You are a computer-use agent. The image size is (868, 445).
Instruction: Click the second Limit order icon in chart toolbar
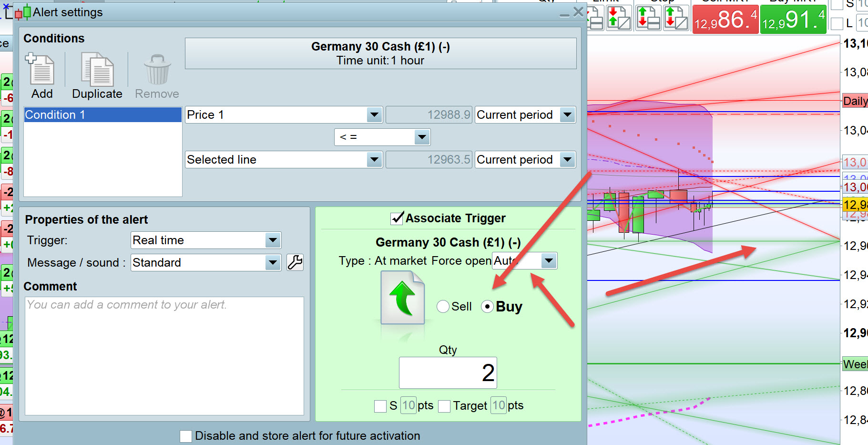619,18
